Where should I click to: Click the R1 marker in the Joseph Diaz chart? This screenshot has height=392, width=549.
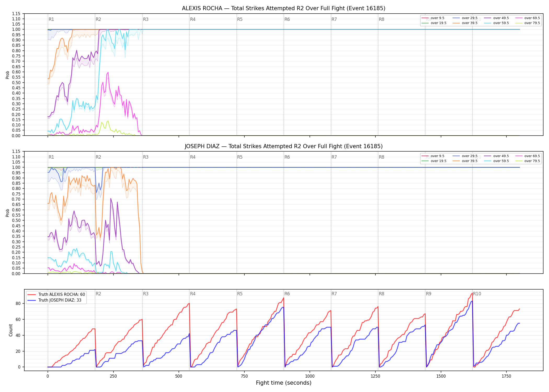51,157
